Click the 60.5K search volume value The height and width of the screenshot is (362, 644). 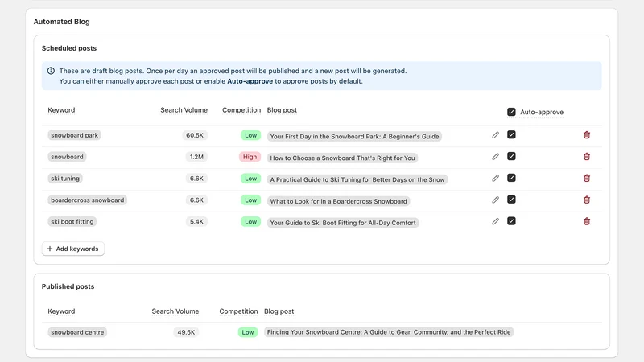(x=195, y=135)
